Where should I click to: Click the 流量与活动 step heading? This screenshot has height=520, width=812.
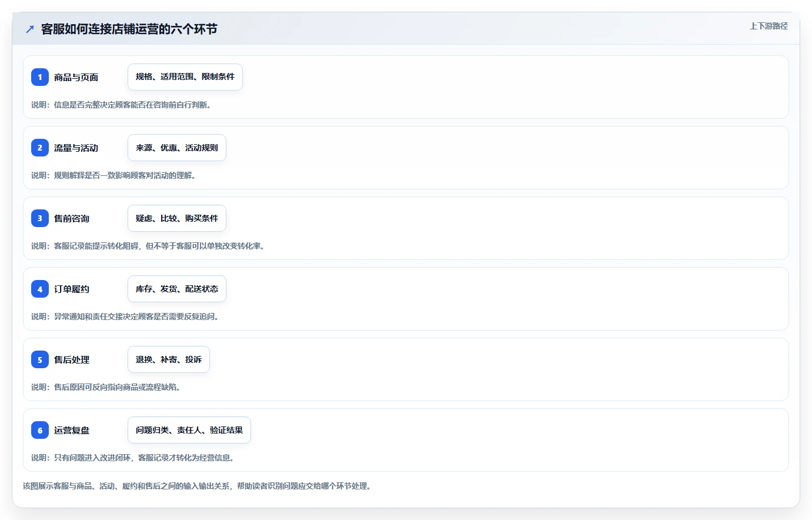[x=76, y=148]
